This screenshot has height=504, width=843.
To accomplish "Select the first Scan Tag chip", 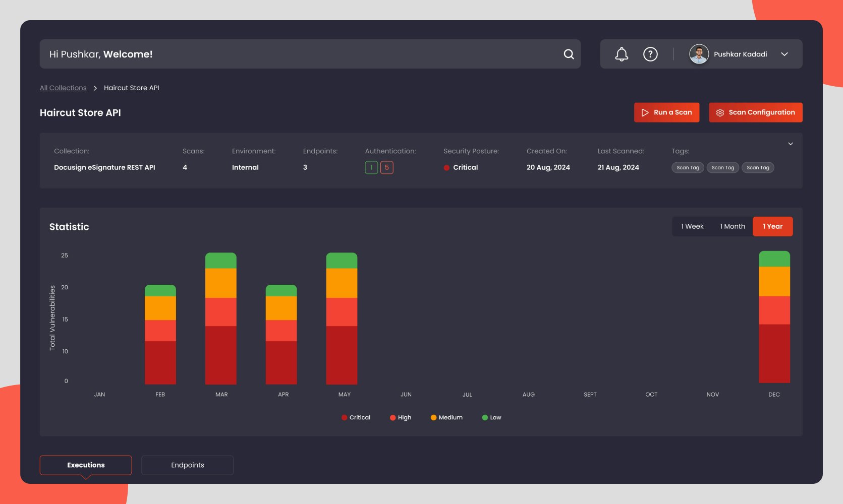I will pyautogui.click(x=688, y=167).
